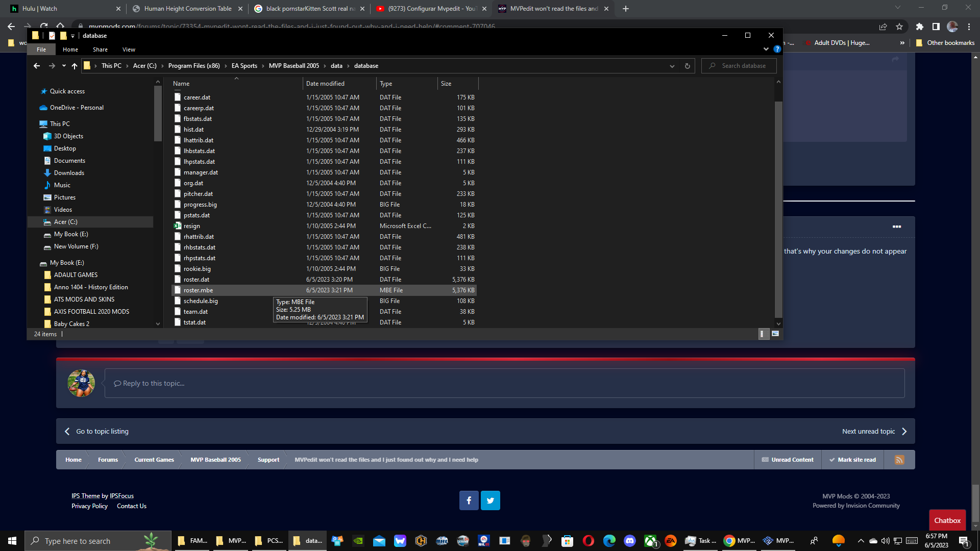980x551 pixels.
Task: Click the taskbar search box
Action: [x=98, y=541]
